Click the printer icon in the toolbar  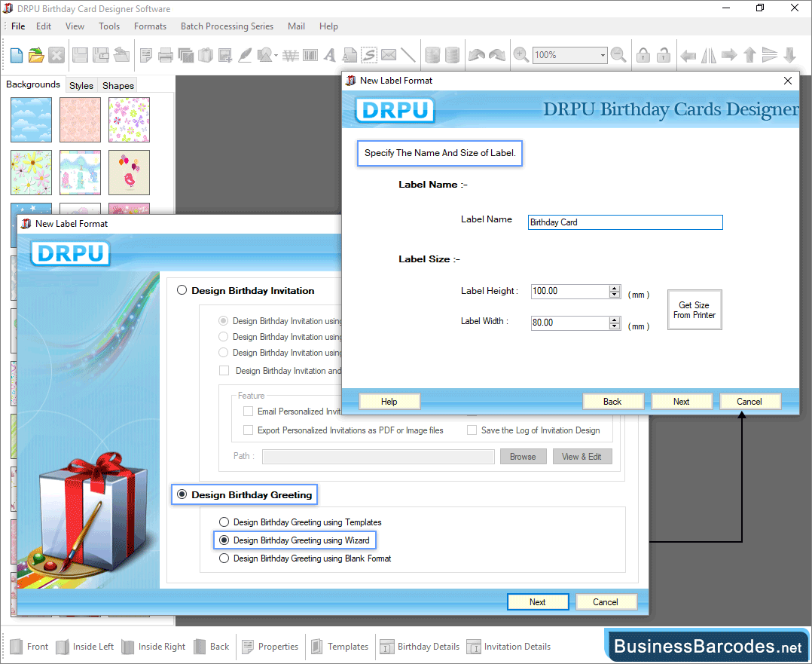click(166, 55)
